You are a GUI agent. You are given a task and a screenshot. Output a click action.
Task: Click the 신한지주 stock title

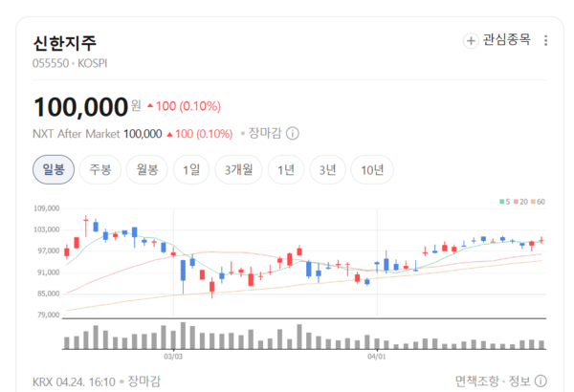(x=65, y=43)
